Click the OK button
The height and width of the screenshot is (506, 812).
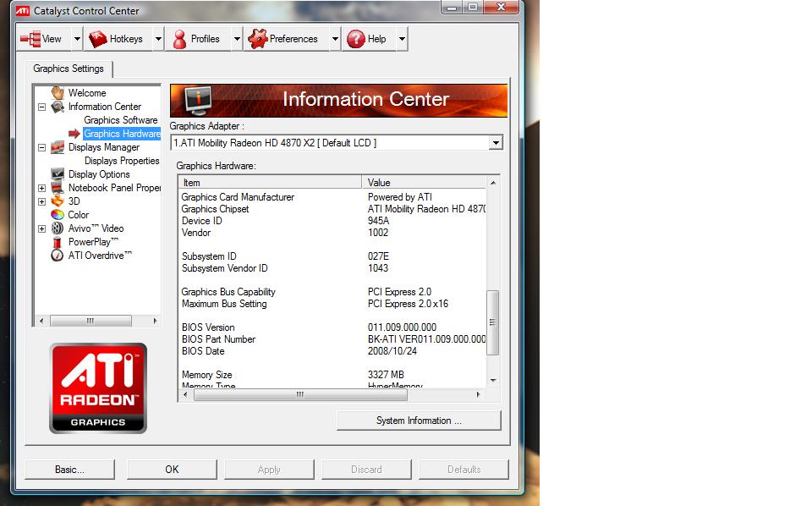pyautogui.click(x=172, y=470)
